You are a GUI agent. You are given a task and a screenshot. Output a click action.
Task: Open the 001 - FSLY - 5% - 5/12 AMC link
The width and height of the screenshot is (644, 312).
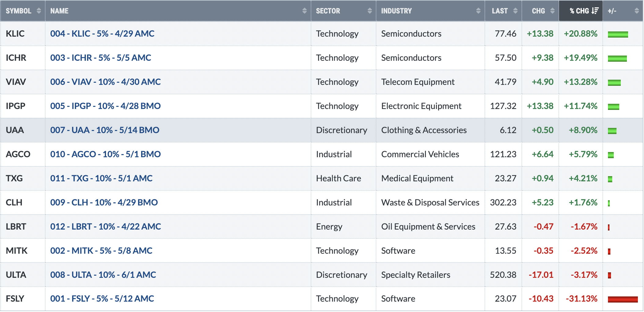102,299
